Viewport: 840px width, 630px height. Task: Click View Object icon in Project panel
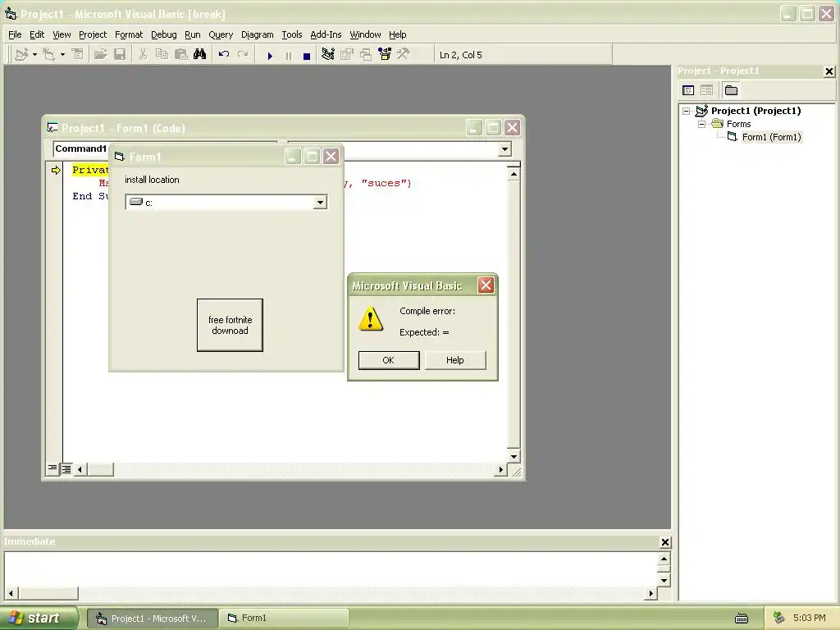(x=706, y=90)
